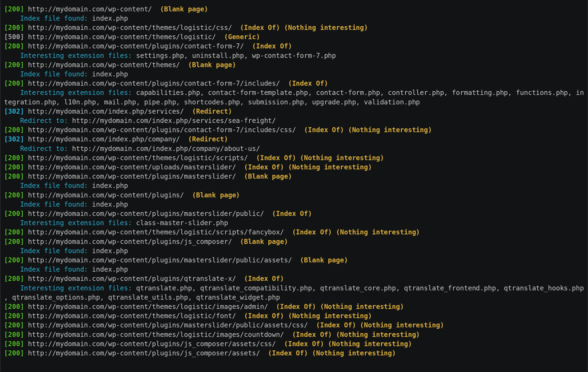Viewport: 588px width, 372px height.
Task: Open the logistic/images/countdown/ URL
Action: pos(156,335)
